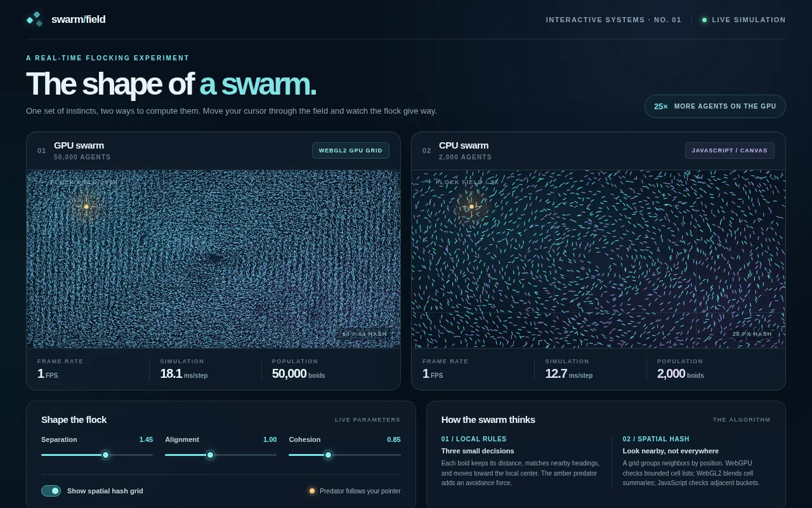Click the Alignment value 1.00
This screenshot has height=508, width=812.
coord(270,439)
